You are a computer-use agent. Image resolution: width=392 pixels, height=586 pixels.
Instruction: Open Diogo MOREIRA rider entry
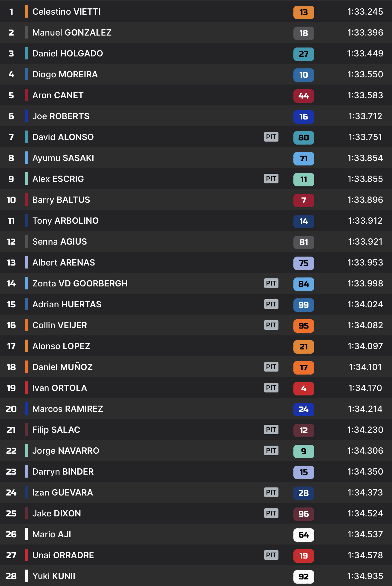65,74
